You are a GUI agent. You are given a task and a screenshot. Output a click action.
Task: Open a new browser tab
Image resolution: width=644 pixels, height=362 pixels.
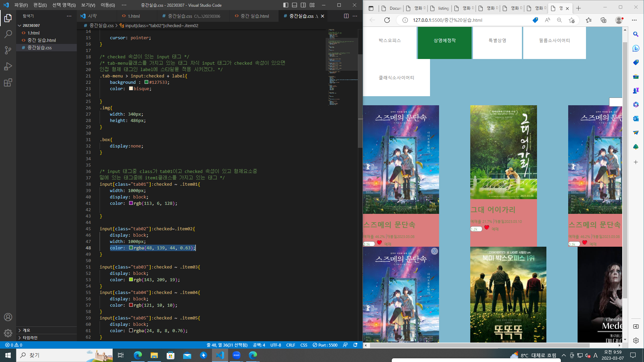pos(578,8)
